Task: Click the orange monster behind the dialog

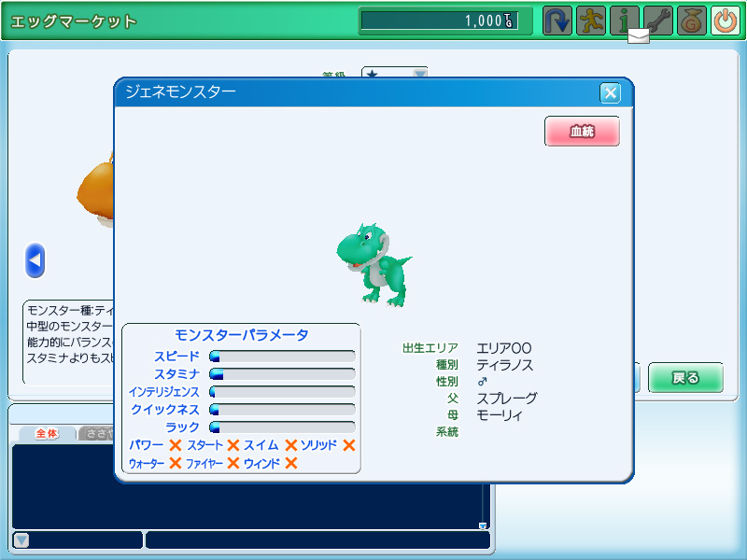Action: point(95,190)
